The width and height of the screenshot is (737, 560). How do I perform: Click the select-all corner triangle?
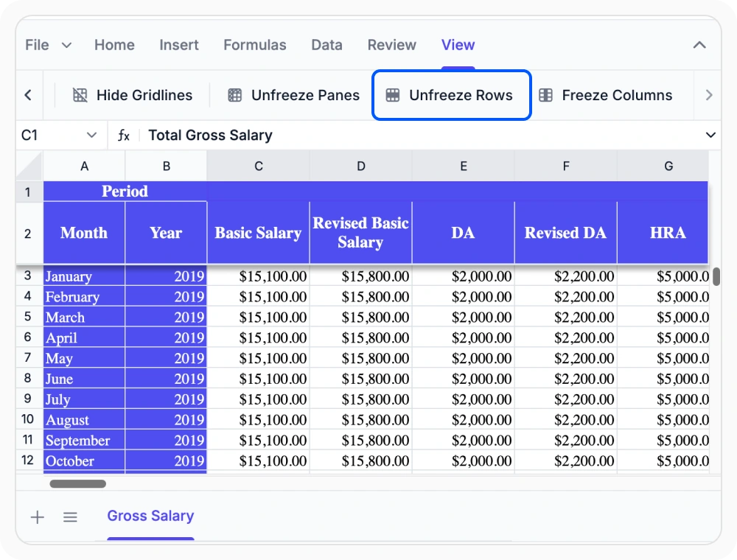[x=29, y=166]
